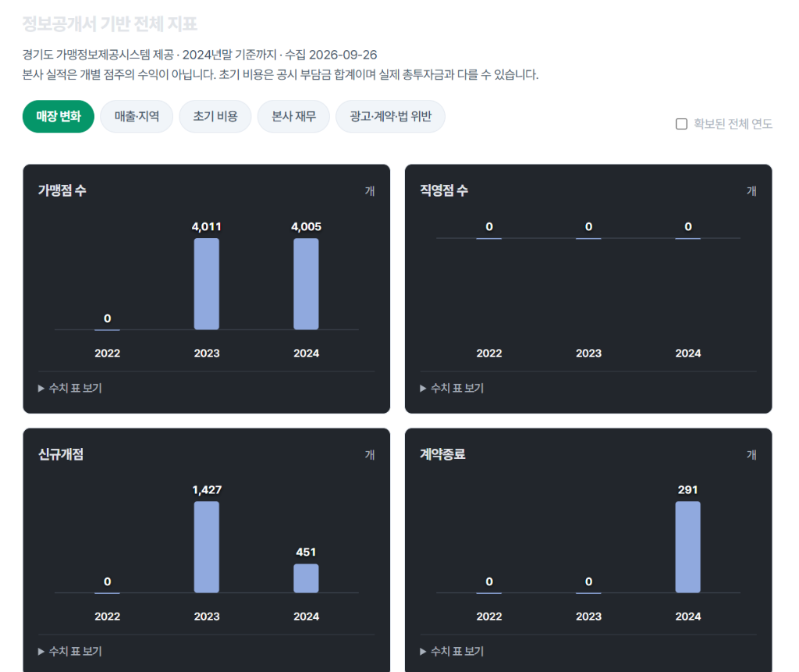The image size is (799, 672).
Task: Click the 경기도 가맹정보제공시스템 source line
Action: point(200,55)
